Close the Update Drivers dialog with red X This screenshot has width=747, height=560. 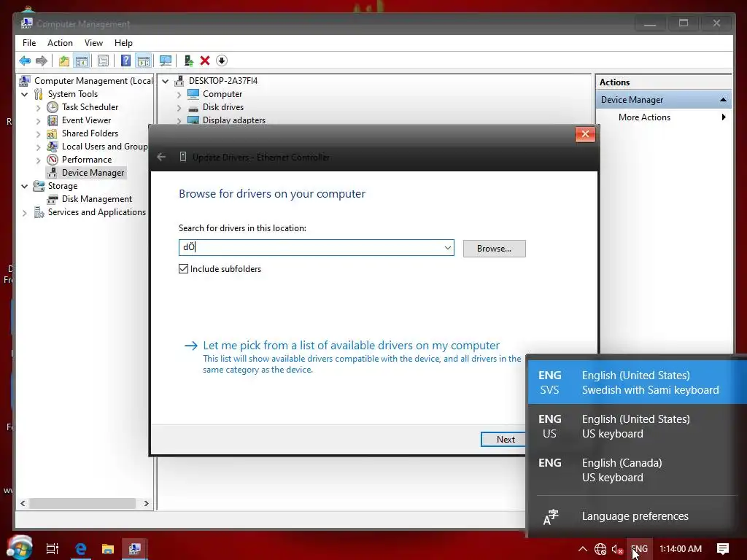tap(585, 134)
